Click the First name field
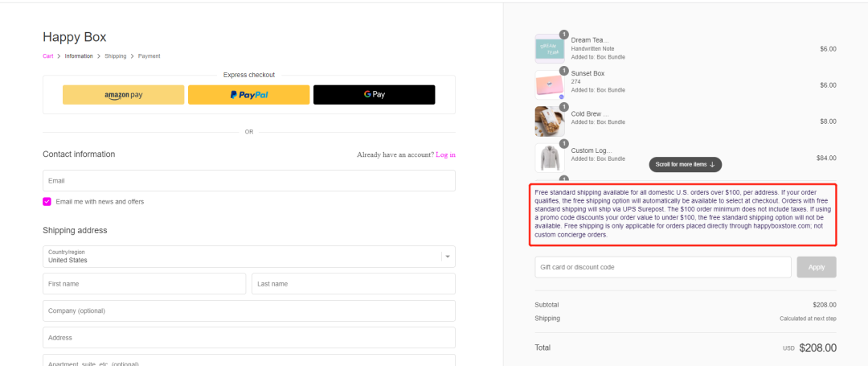 point(144,284)
